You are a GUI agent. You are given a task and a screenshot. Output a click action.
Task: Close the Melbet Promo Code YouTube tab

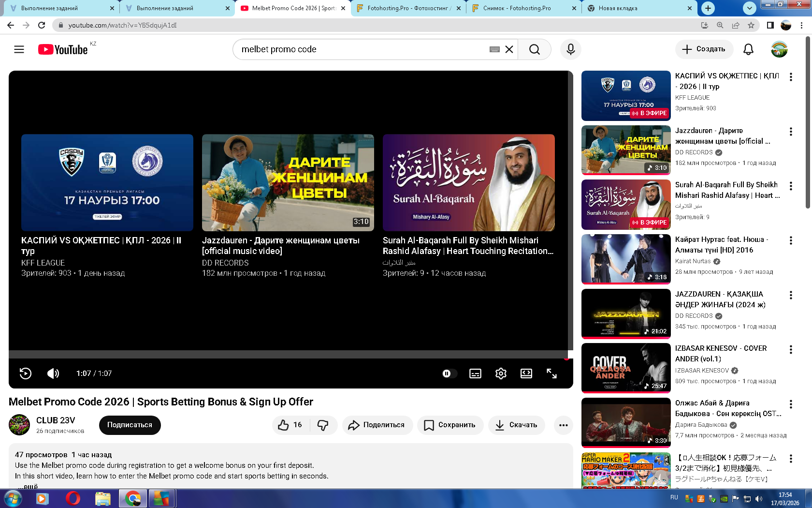tap(343, 8)
